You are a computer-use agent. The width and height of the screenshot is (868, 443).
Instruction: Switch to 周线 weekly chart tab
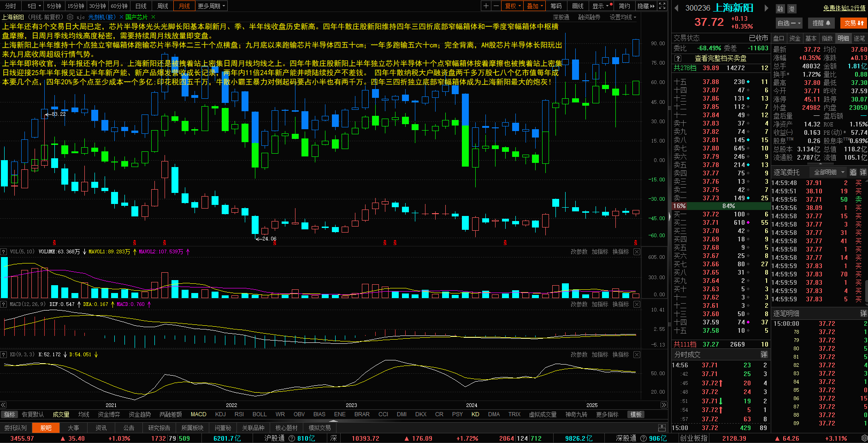coord(163,6)
